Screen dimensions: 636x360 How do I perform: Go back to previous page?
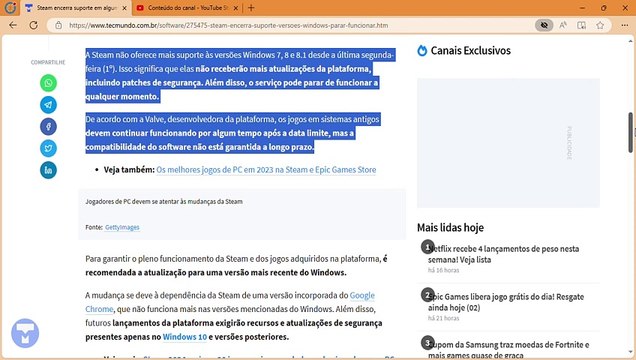pos(13,25)
